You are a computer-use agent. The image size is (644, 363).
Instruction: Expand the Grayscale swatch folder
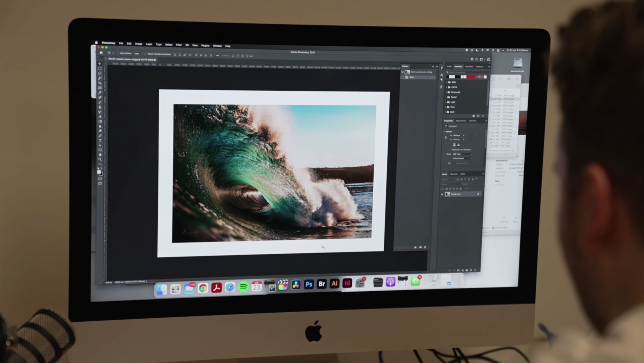point(446,92)
